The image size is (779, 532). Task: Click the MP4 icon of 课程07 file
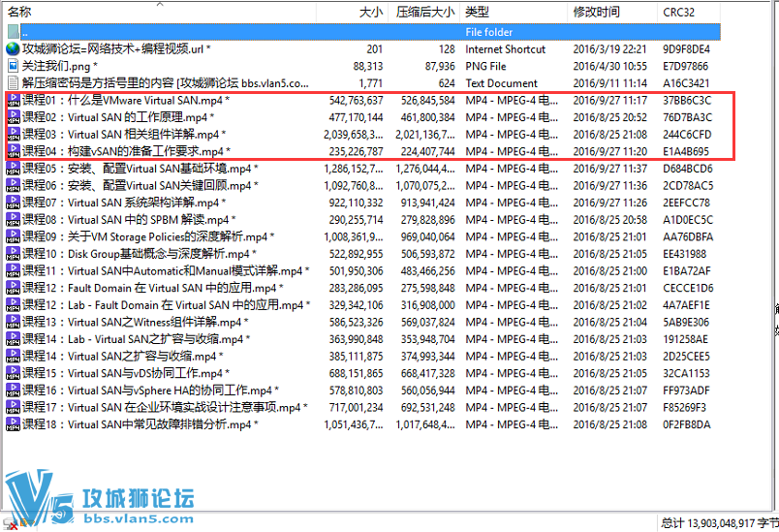[x=13, y=203]
